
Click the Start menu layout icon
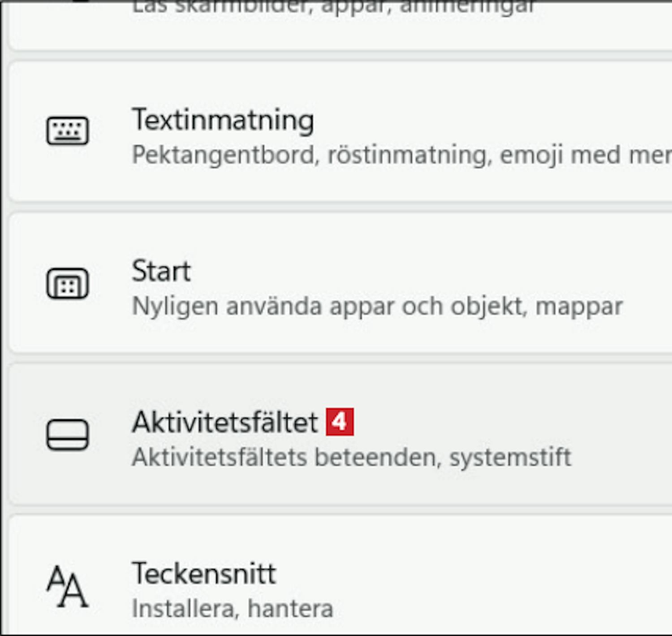(x=68, y=283)
